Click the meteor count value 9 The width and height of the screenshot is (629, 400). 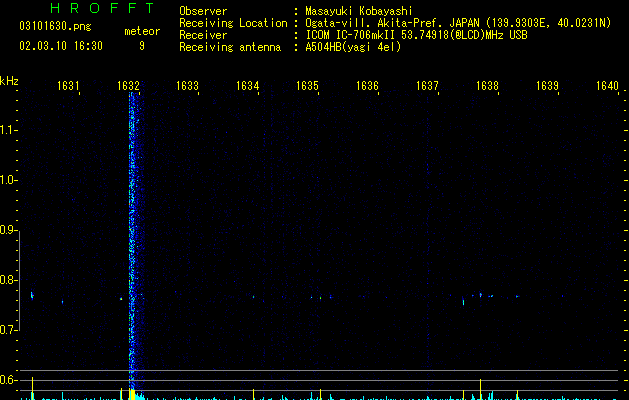pos(142,46)
